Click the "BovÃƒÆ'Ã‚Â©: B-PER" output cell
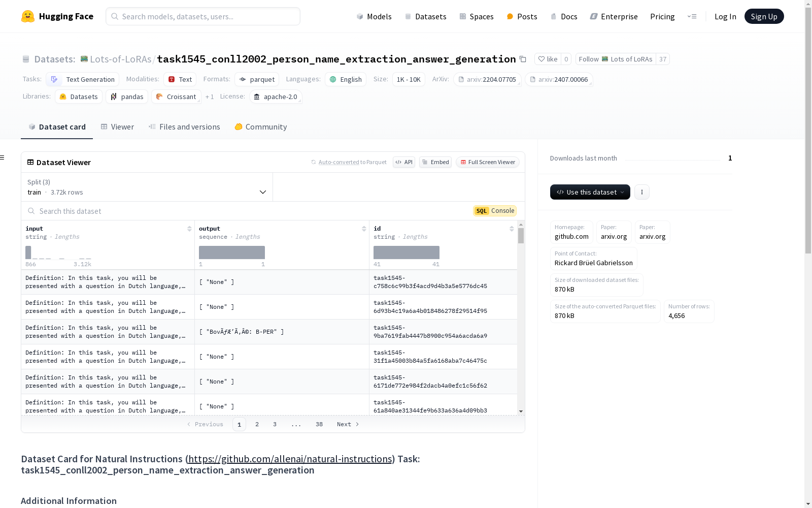 coord(282,332)
